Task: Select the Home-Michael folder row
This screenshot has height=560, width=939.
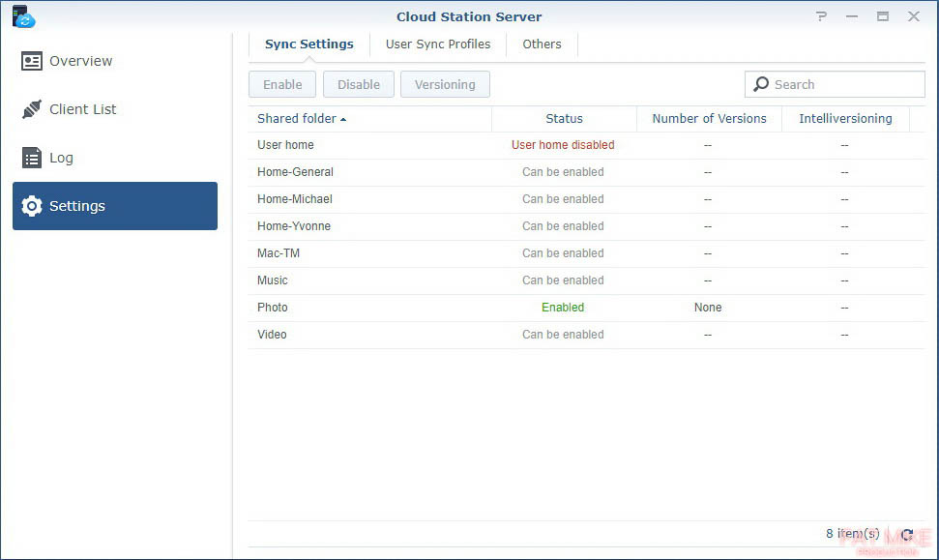Action: click(587, 199)
